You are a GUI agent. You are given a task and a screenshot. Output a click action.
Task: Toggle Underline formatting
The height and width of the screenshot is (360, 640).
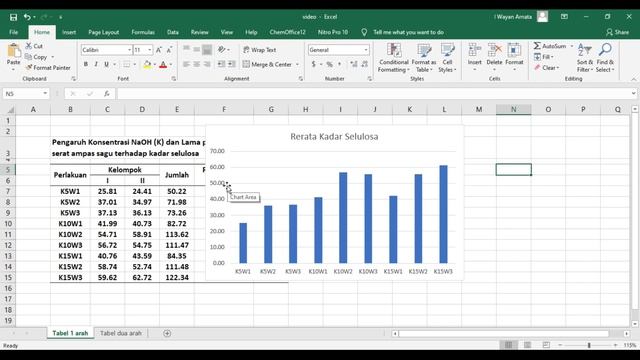click(107, 64)
